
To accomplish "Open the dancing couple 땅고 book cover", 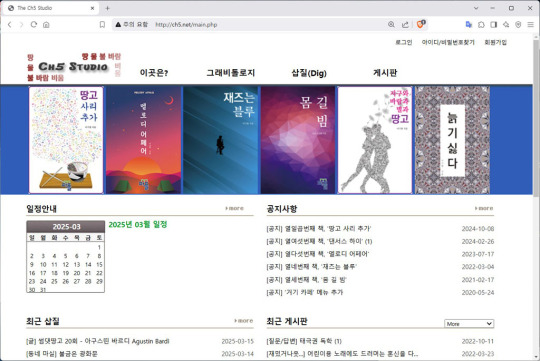I will pyautogui.click(x=375, y=140).
